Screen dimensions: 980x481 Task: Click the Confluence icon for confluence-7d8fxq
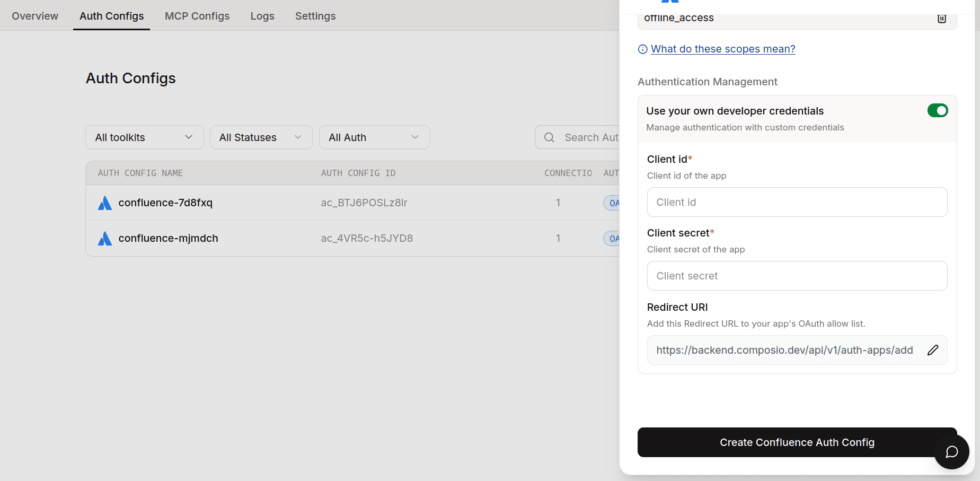click(105, 203)
